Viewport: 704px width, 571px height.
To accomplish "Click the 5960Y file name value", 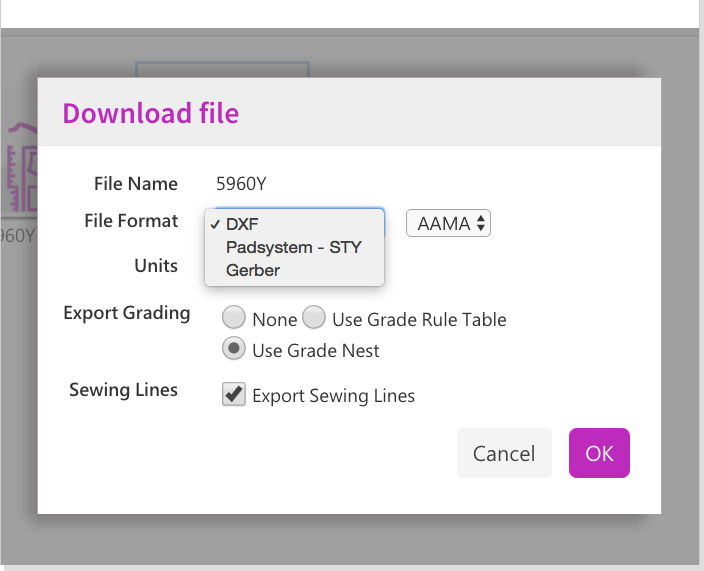I will [241, 184].
